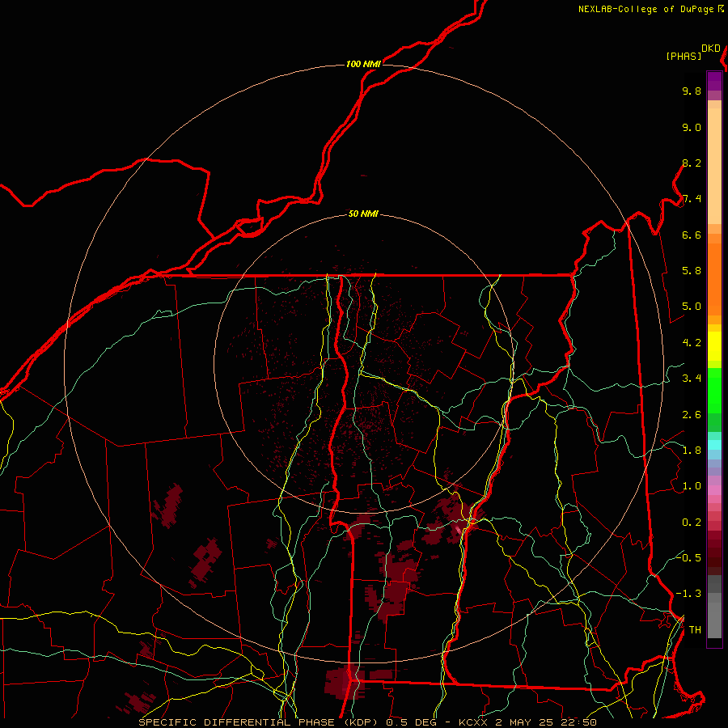Click the 1.8 scale value label
The image size is (728, 728).
[692, 451]
